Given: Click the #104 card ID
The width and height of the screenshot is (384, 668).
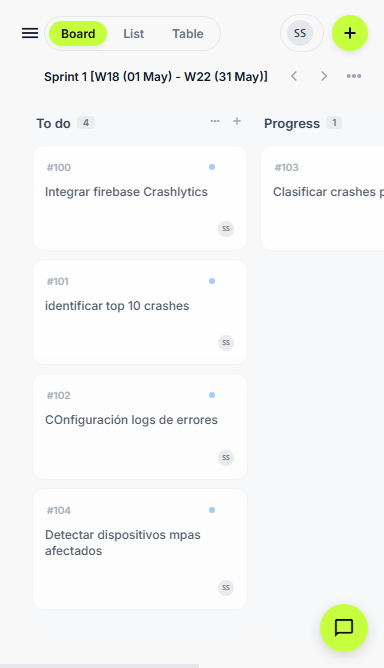Looking at the screenshot, I should pyautogui.click(x=59, y=510).
